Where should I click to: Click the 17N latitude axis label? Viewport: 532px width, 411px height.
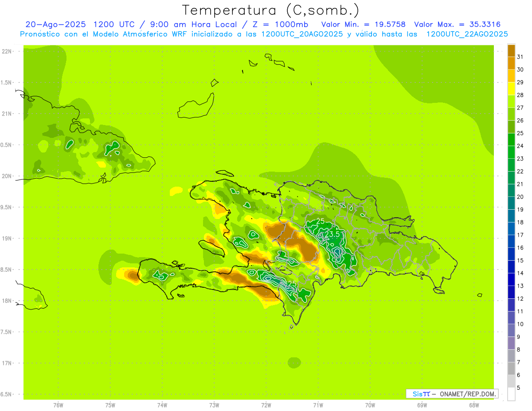click(8, 363)
